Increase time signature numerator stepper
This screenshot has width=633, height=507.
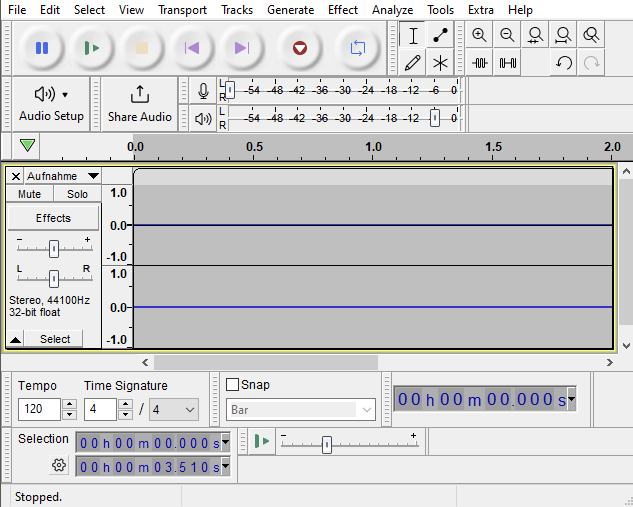(126, 404)
